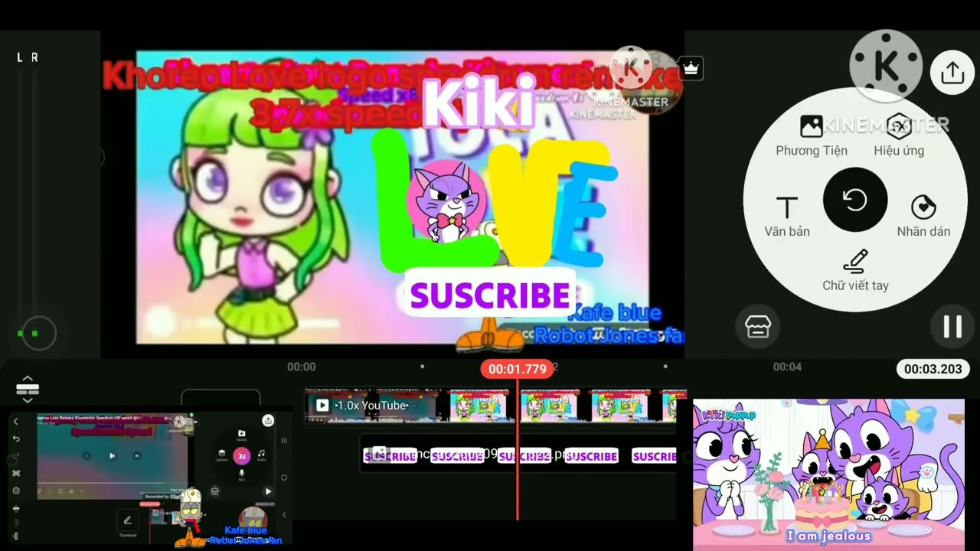The image size is (980, 551).
Task: Tap Layer icon in small recorded editor
Action: click(x=222, y=457)
